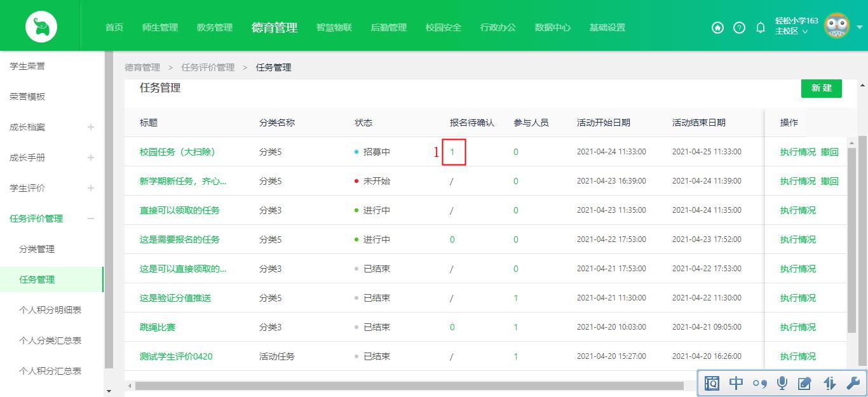Click the 新建 button
This screenshot has height=397, width=868.
[821, 88]
